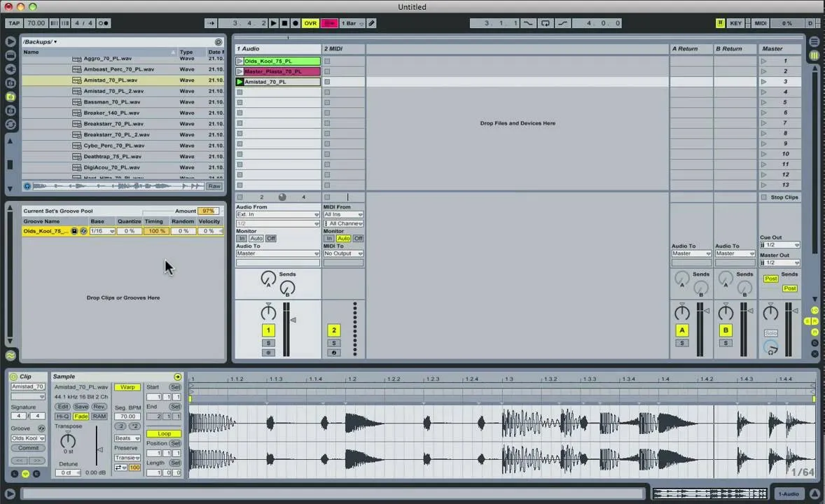Open the Groove Pool selector icon
Image resolution: width=825 pixels, height=504 pixels.
point(11,356)
